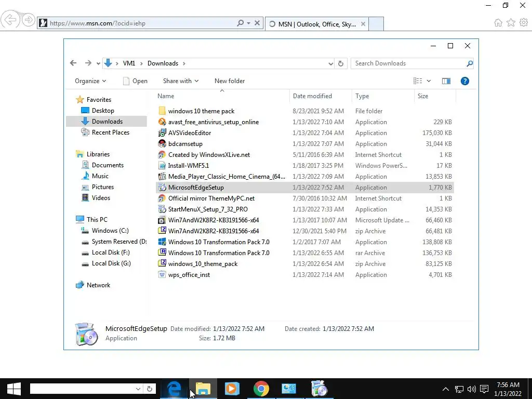532x399 pixels.
Task: Click the Help question mark icon
Action: click(x=465, y=81)
